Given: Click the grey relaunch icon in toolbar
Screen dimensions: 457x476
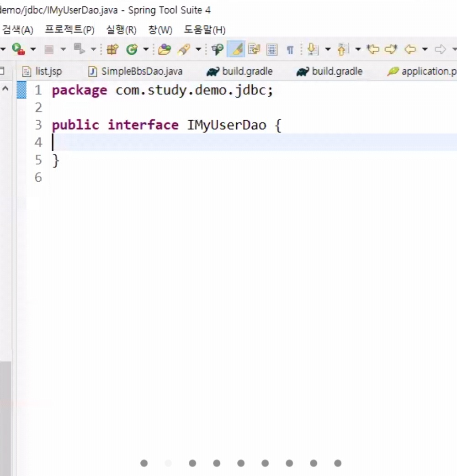Looking at the screenshot, I should coord(80,49).
